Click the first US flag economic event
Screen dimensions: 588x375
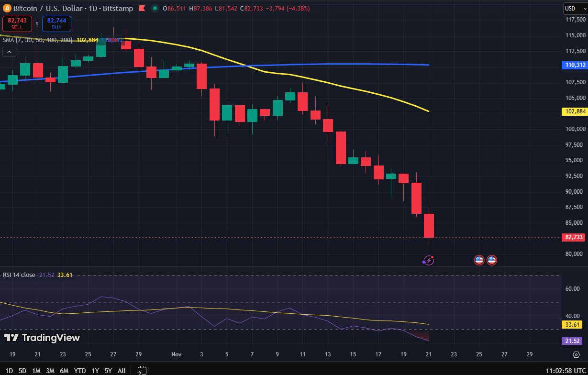(x=479, y=260)
